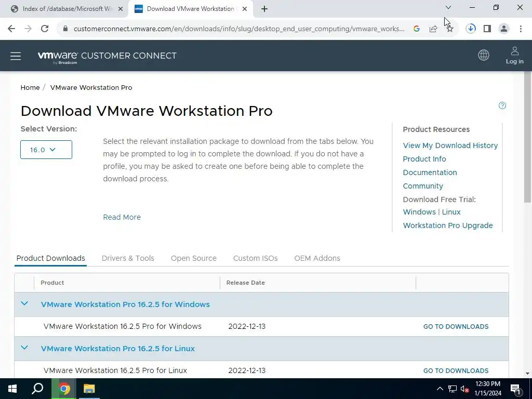
Task: Click the address bar URL field
Action: (239, 29)
